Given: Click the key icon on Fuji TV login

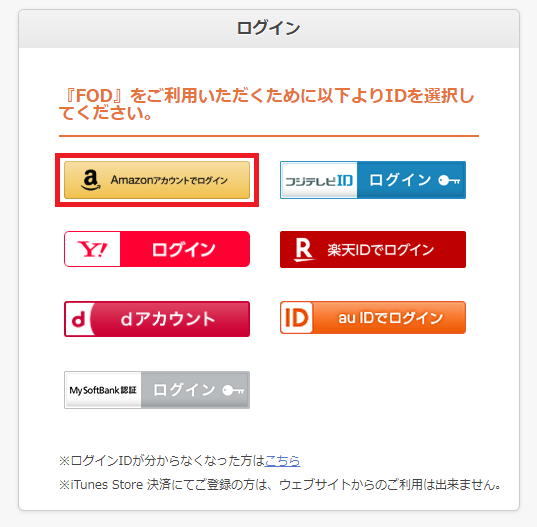Looking at the screenshot, I should [449, 180].
